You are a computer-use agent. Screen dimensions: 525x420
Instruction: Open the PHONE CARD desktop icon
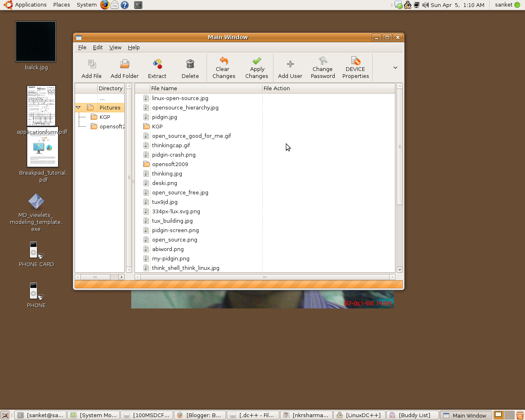pyautogui.click(x=37, y=255)
